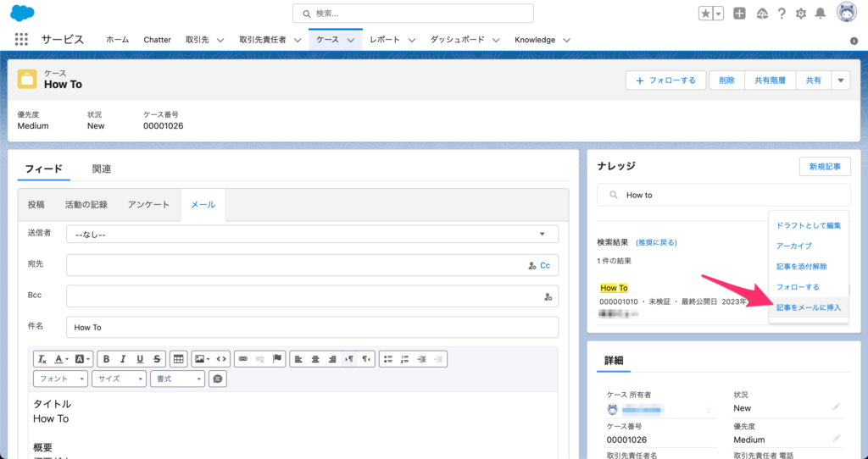Viewport: 868px width, 459px height.
Task: Click the page info icon below the user avatar
Action: click(x=854, y=41)
